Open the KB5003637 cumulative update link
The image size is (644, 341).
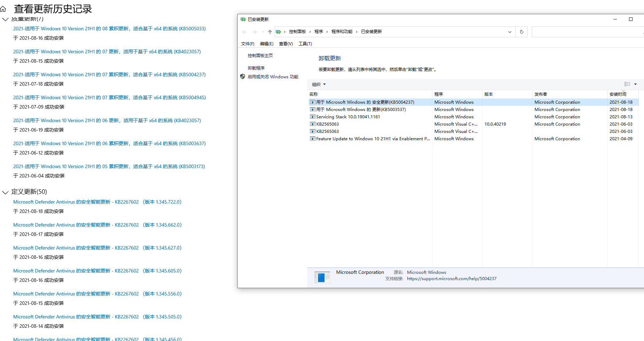pos(109,143)
